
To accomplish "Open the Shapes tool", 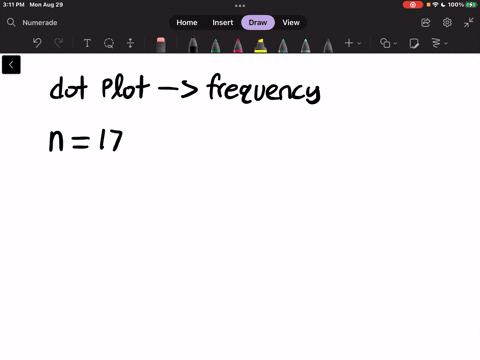I will pos(385,43).
